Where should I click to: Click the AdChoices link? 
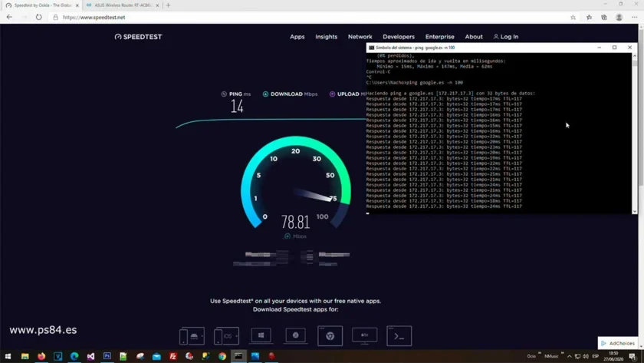click(618, 343)
